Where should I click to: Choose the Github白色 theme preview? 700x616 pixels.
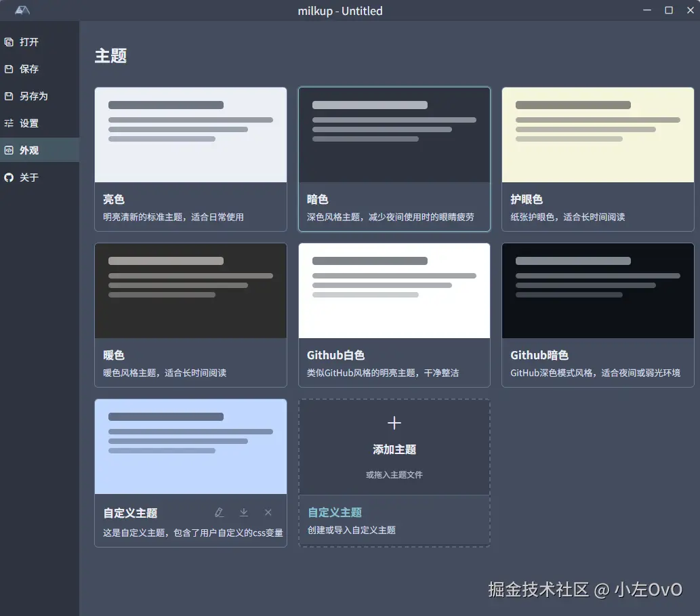pyautogui.click(x=394, y=291)
